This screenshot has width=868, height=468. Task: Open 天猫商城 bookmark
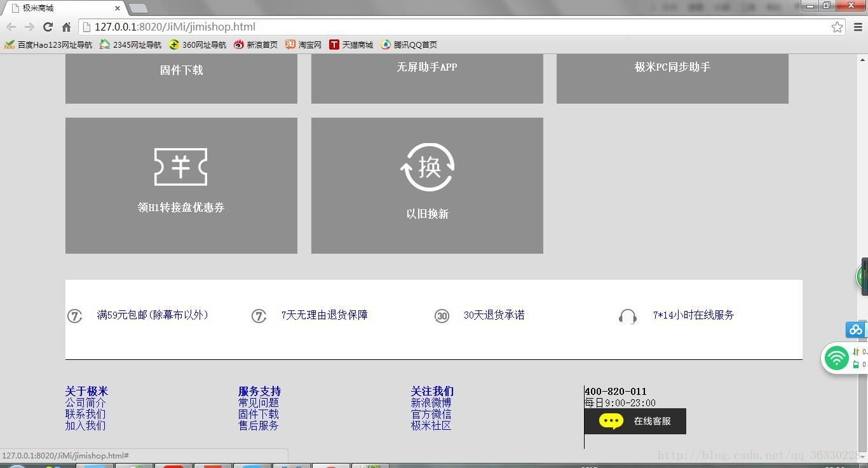coord(351,45)
